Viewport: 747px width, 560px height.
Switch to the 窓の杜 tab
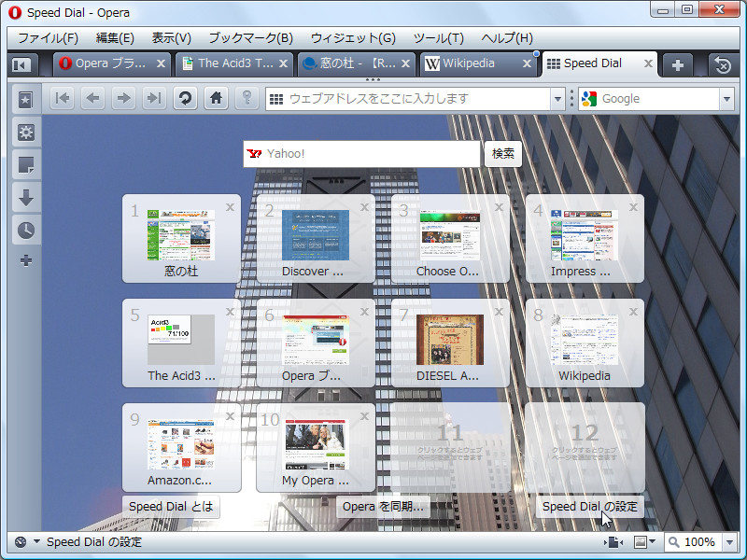(357, 63)
